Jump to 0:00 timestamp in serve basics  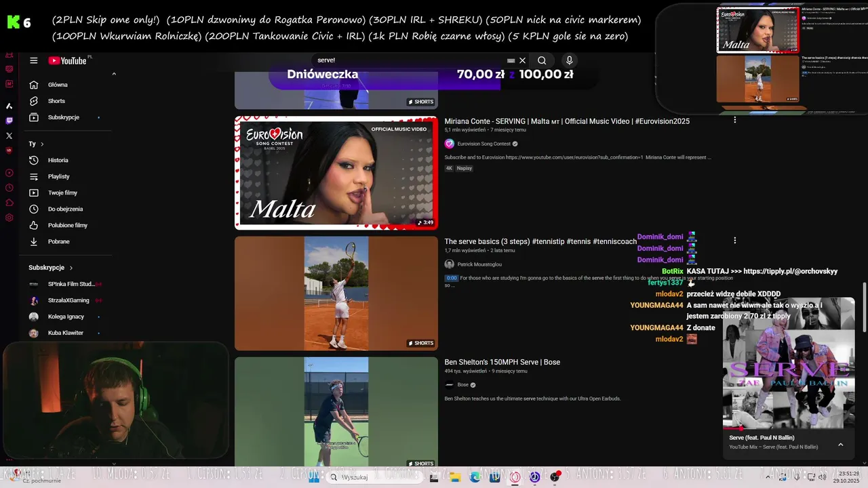[x=452, y=278]
